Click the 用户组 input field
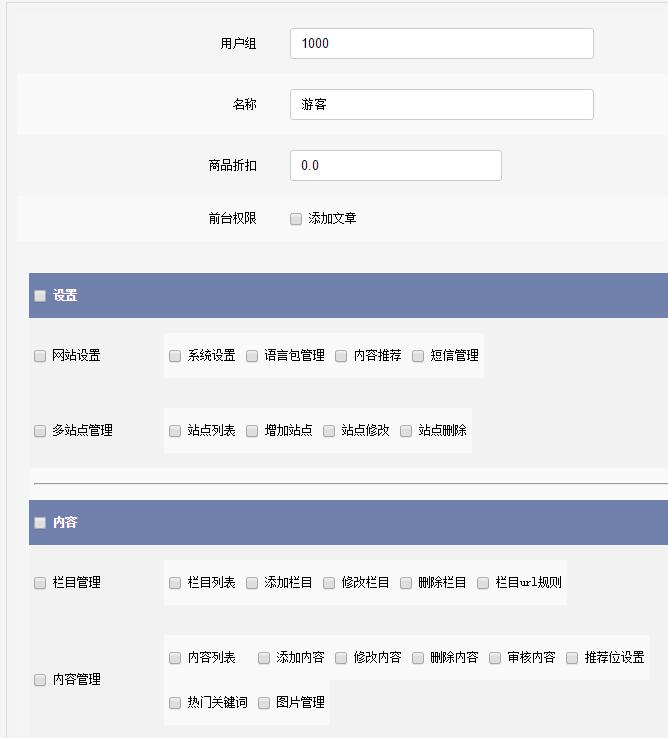Screen dimensions: 668x738 (x=441, y=44)
